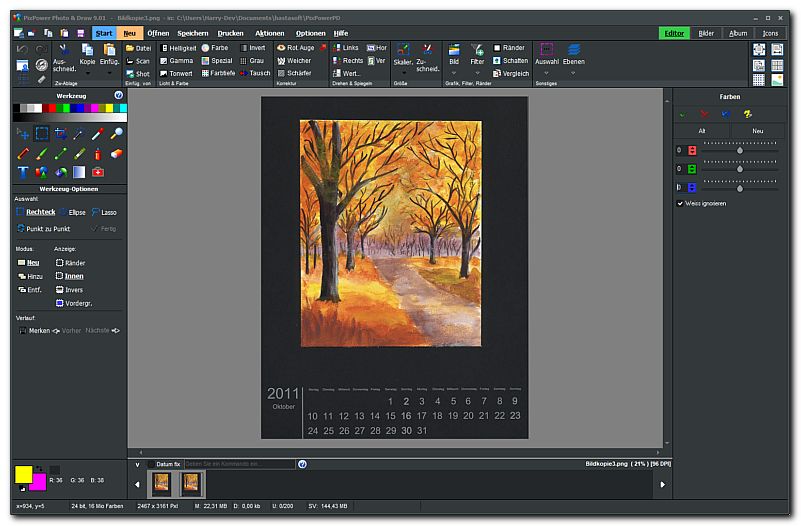Select the second thumbnail in filmstrip
The height and width of the screenshot is (526, 801).
[191, 484]
